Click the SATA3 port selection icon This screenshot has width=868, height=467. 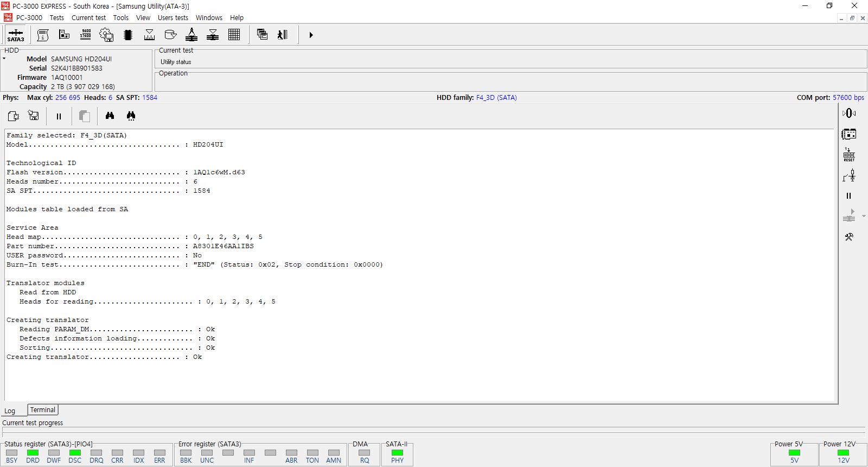16,35
